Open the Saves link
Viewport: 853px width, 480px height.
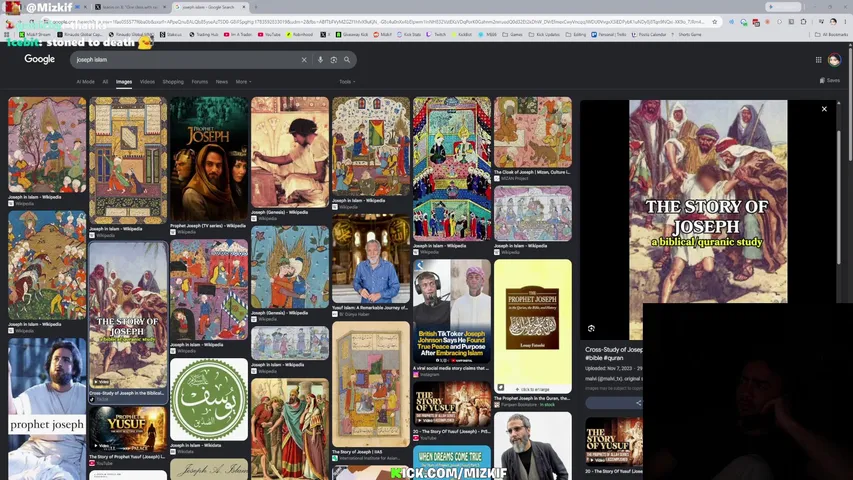(x=830, y=81)
